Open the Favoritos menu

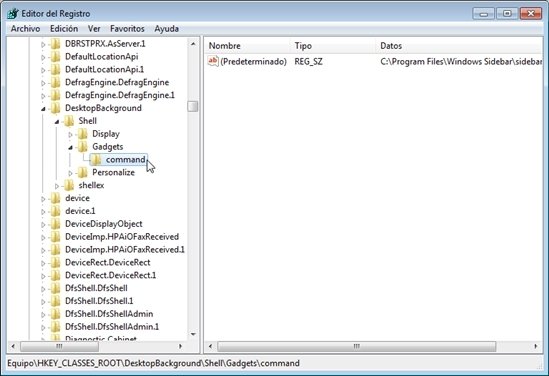(127, 29)
